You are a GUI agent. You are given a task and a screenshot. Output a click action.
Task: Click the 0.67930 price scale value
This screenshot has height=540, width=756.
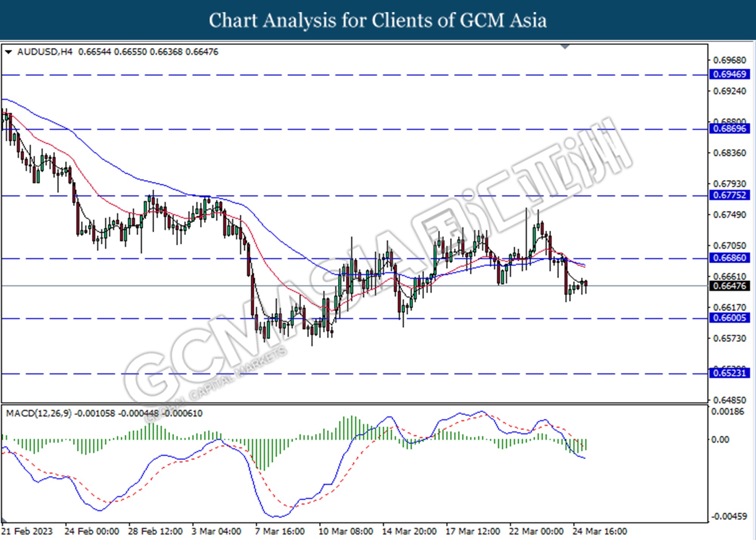[x=730, y=184]
